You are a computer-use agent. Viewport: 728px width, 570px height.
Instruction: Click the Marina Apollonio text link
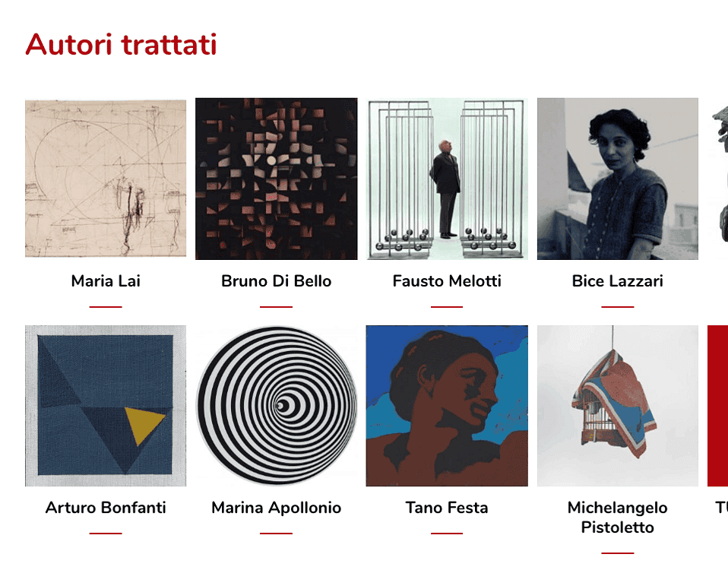point(277,508)
